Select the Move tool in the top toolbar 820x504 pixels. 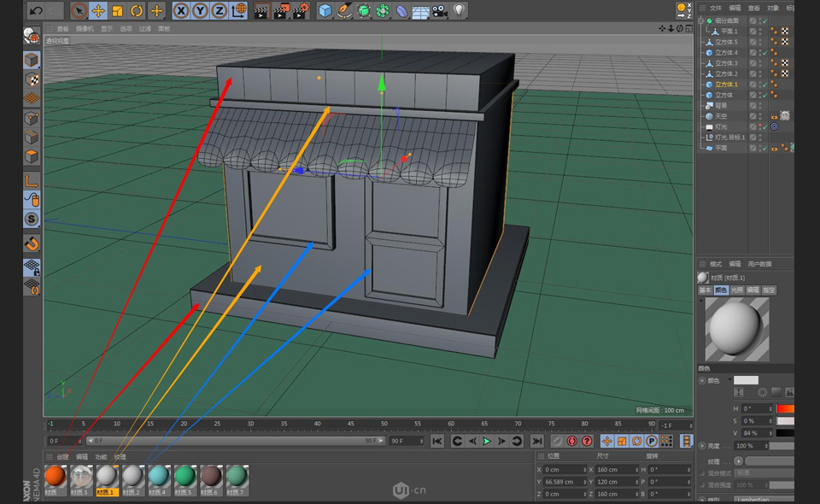click(x=98, y=10)
